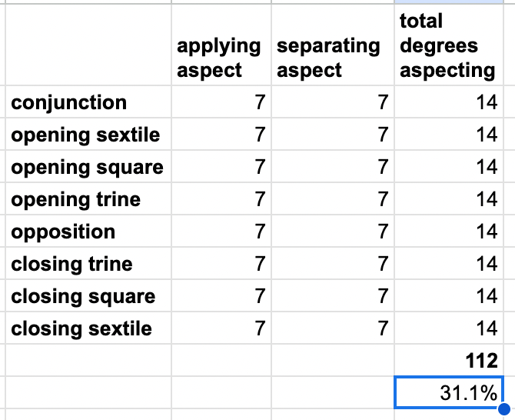Click closing square's applying aspect value
The image size is (515, 420).
221,296
